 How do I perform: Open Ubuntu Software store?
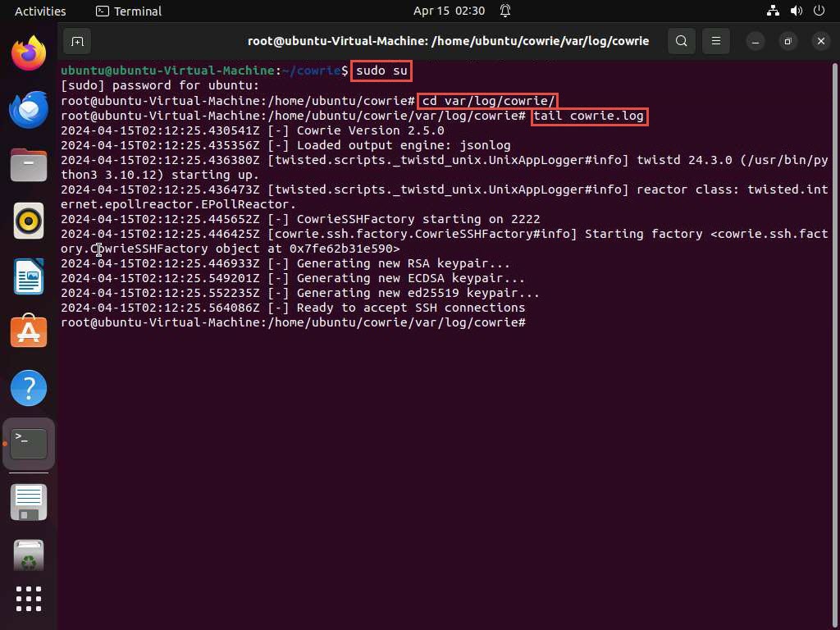click(x=29, y=332)
